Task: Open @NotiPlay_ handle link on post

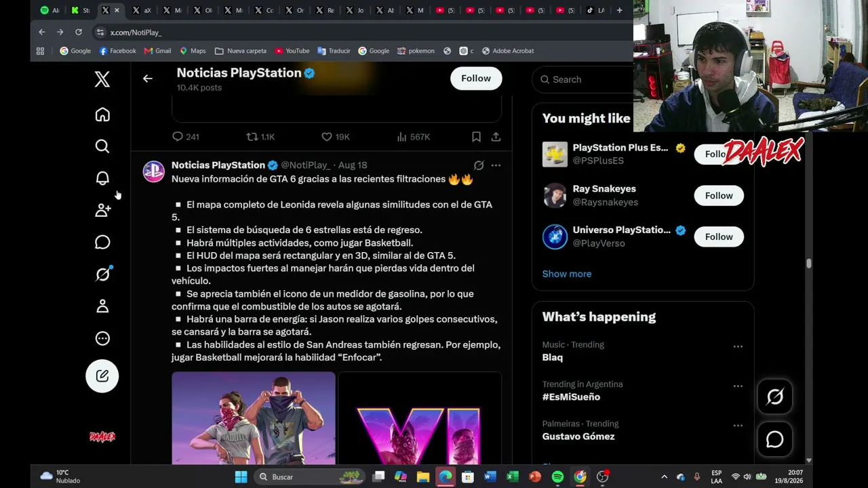Action: [x=305, y=165]
